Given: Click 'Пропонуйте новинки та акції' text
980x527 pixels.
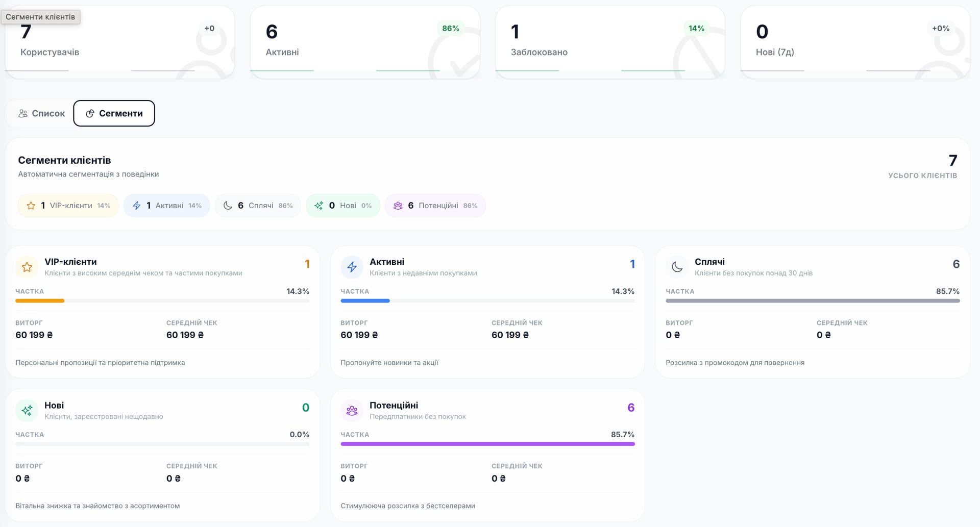Looking at the screenshot, I should click(x=389, y=363).
